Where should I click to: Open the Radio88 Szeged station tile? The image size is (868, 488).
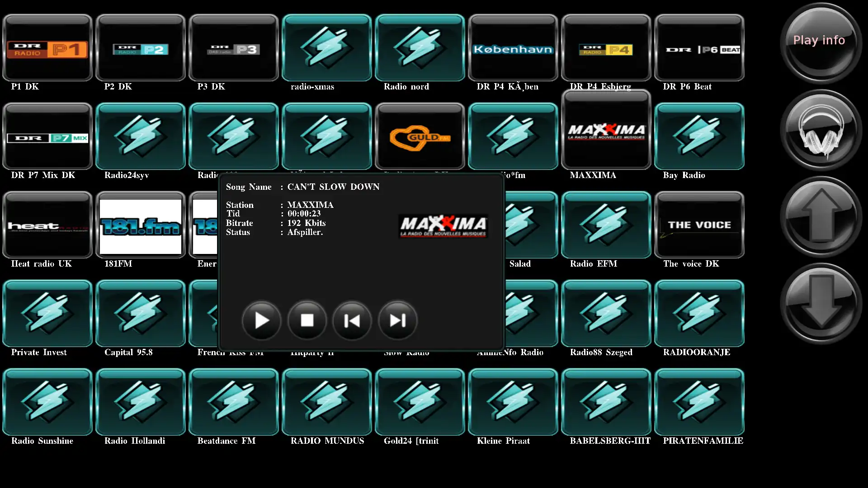[x=606, y=314]
